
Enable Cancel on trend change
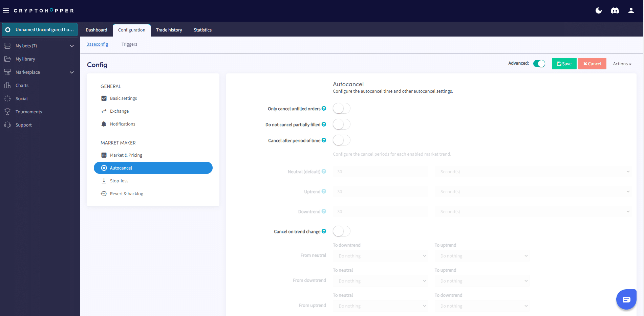341,231
